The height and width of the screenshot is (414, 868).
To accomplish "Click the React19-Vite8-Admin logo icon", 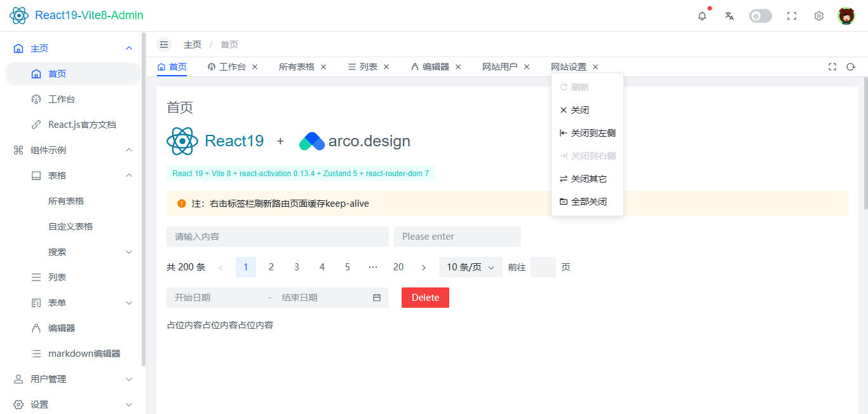I will point(19,15).
